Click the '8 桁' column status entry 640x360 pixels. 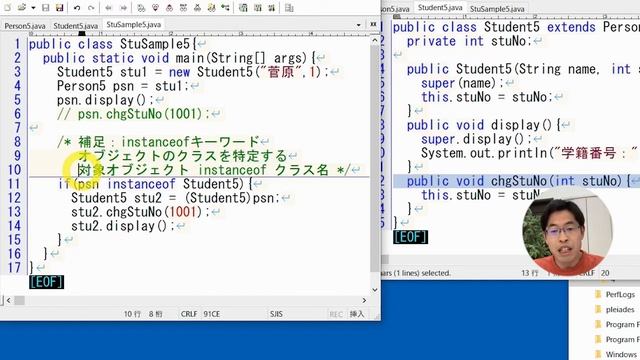(x=156, y=314)
